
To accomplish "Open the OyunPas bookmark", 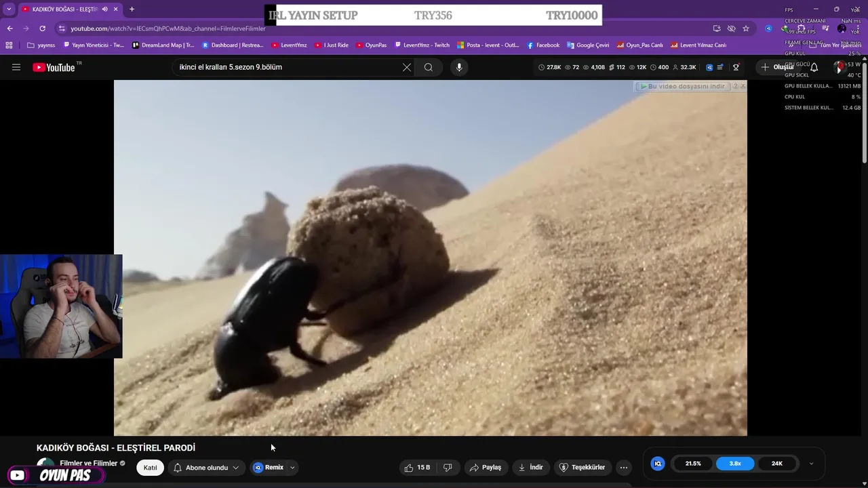I will (371, 45).
